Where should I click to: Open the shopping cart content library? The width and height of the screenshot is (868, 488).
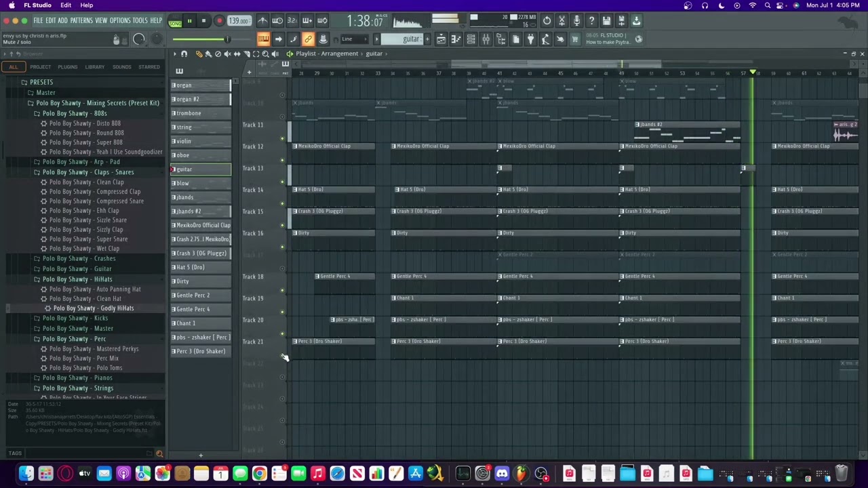(x=575, y=39)
